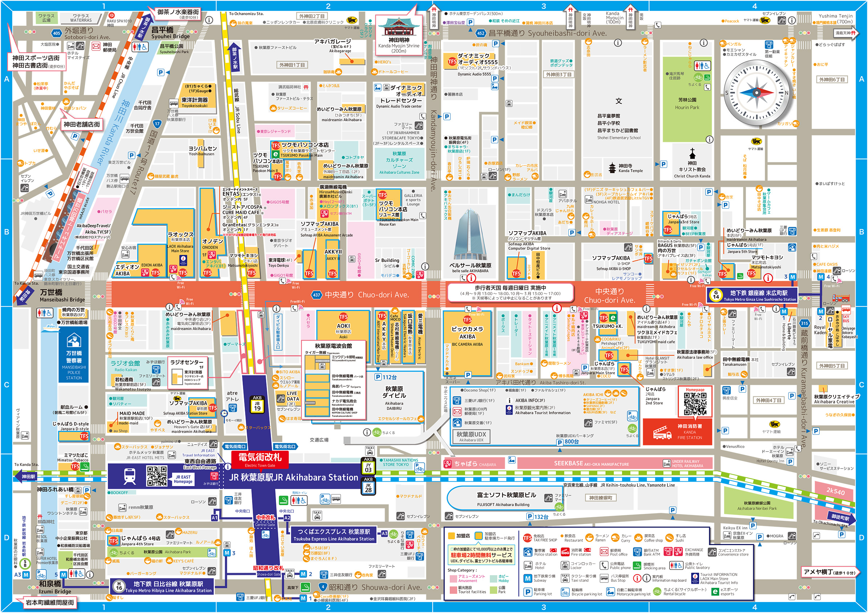
Task: Click the Parking lot legend icon
Action: coord(528,592)
